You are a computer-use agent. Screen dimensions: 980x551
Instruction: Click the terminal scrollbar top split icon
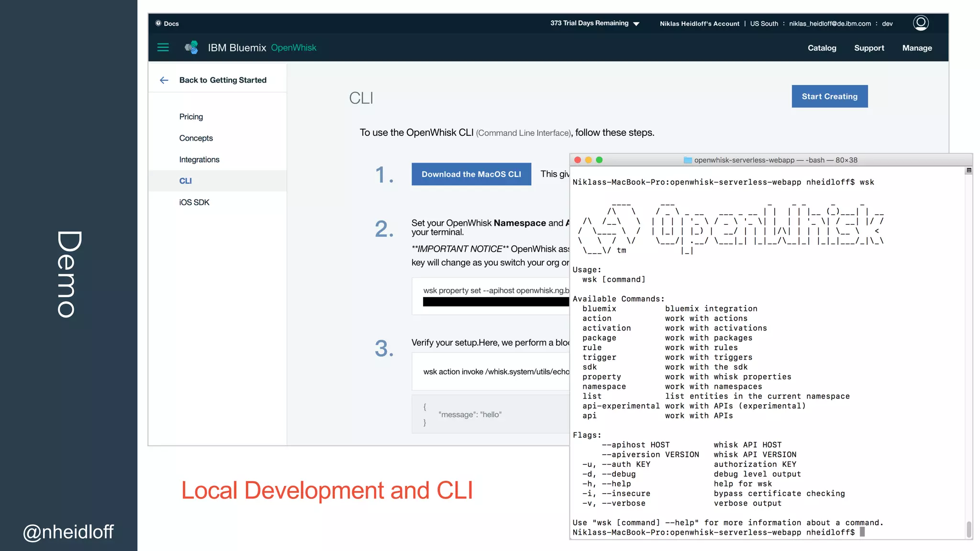[x=969, y=170]
